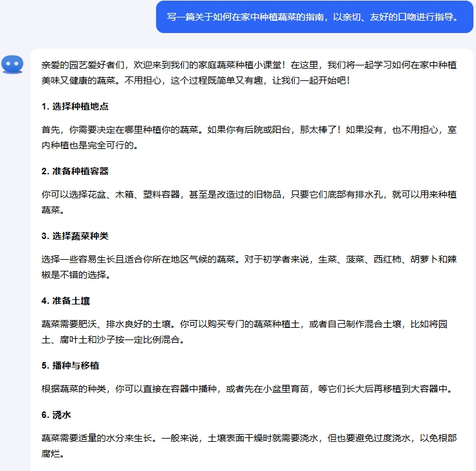The height and width of the screenshot is (471, 476).
Task: Click the paragraph starting "蔬菜需要肥沃"
Action: click(244, 332)
